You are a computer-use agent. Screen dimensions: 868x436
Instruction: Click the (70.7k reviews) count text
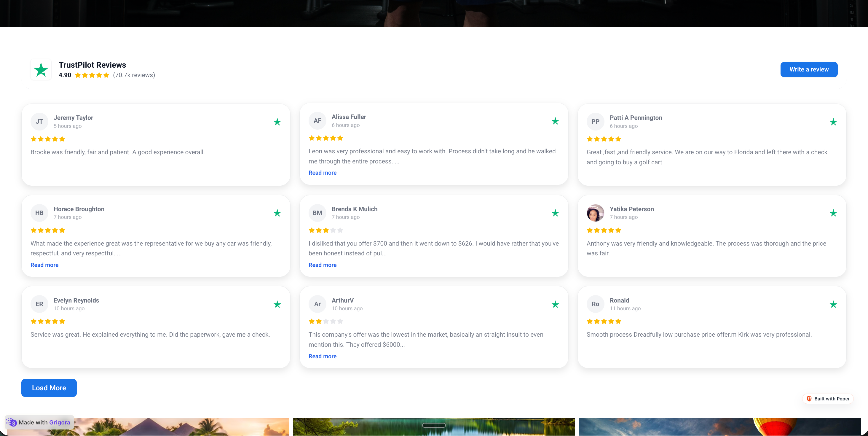134,75
